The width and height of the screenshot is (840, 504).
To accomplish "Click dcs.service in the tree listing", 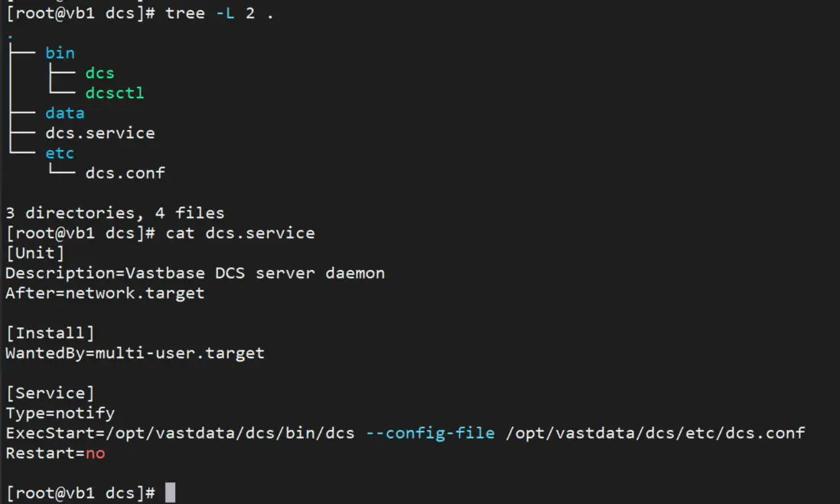I will [99, 133].
